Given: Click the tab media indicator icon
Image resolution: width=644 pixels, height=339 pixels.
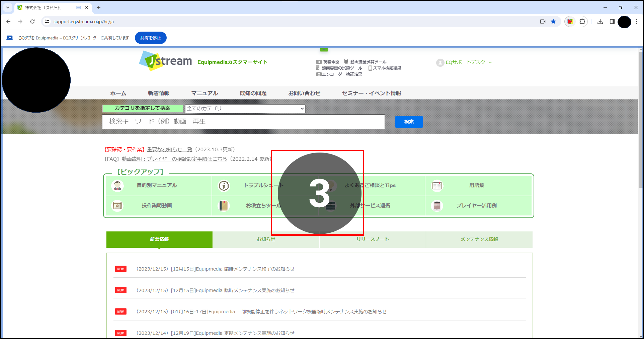Looking at the screenshot, I should tap(78, 8).
